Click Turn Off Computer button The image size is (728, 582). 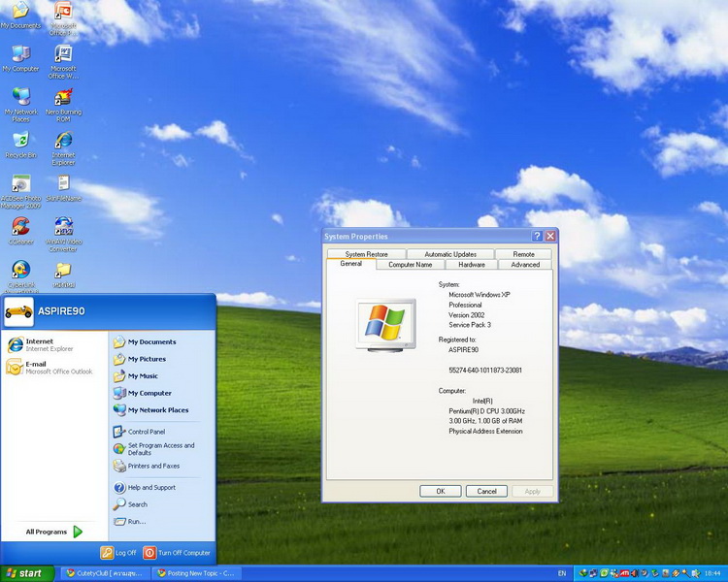click(x=177, y=553)
